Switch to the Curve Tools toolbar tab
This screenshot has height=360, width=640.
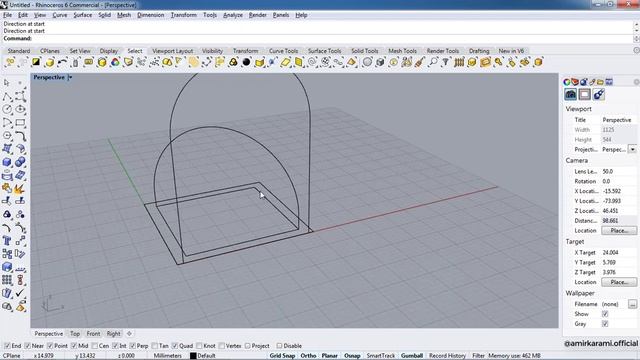point(283,51)
